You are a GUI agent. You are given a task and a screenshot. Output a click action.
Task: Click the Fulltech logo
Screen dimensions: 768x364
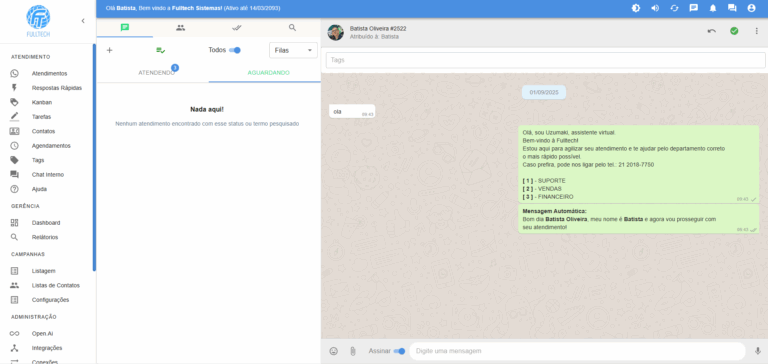coord(38,21)
